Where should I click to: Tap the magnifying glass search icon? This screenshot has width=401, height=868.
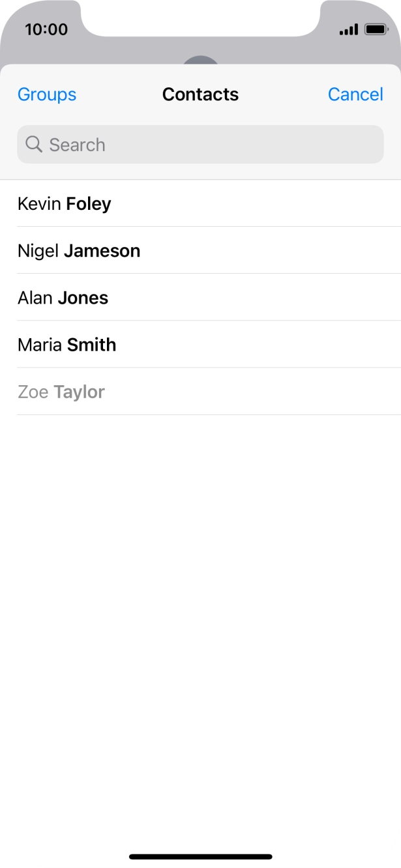[34, 144]
